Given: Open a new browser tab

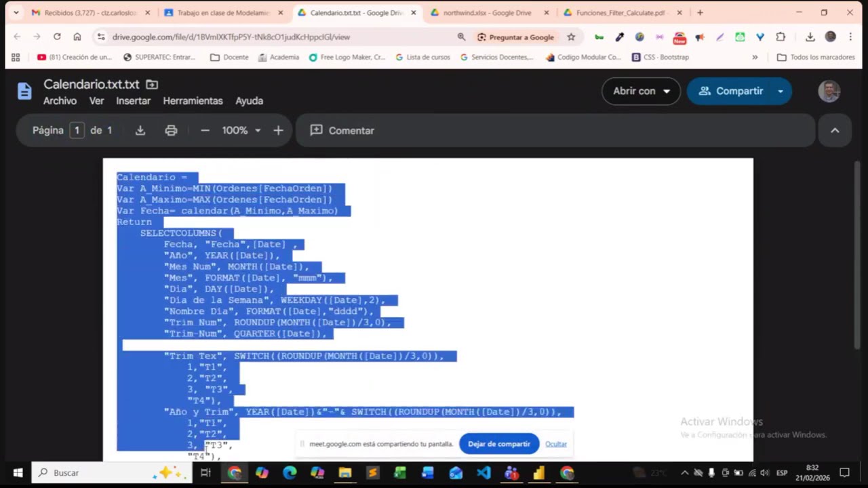Looking at the screenshot, I should click(x=700, y=12).
